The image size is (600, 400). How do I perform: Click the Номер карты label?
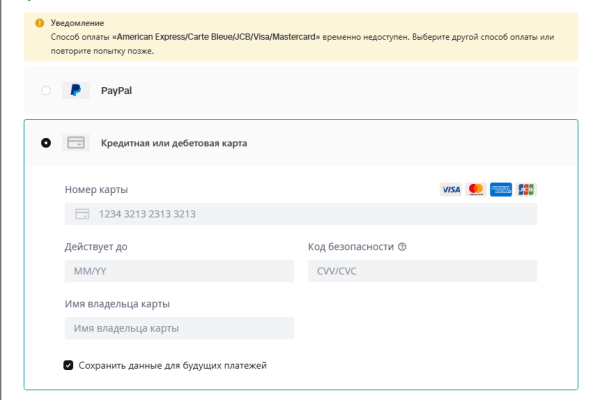[96, 189]
